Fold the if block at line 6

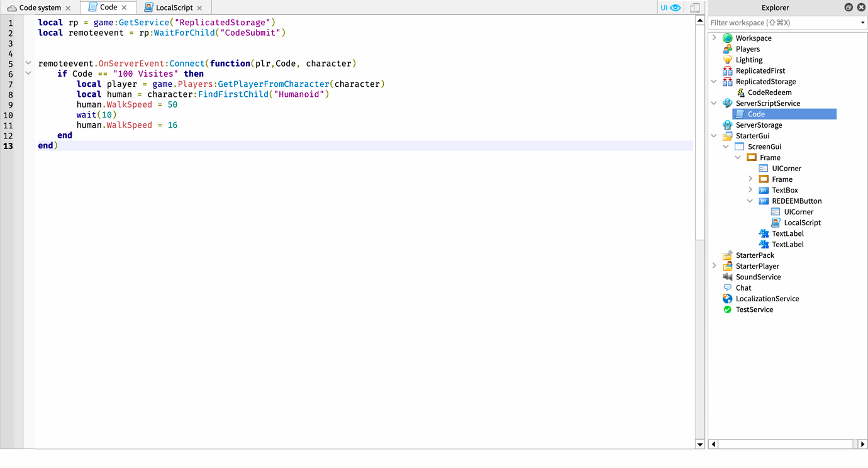28,74
